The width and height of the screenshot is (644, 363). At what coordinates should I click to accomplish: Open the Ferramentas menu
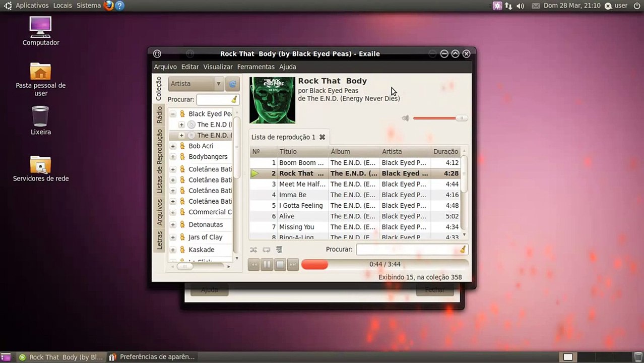(256, 67)
